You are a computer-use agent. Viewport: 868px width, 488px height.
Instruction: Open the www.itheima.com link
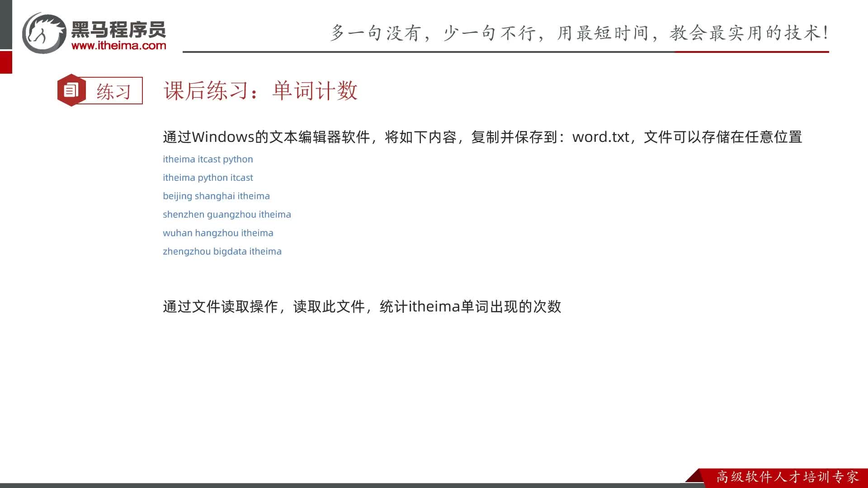coord(119,46)
